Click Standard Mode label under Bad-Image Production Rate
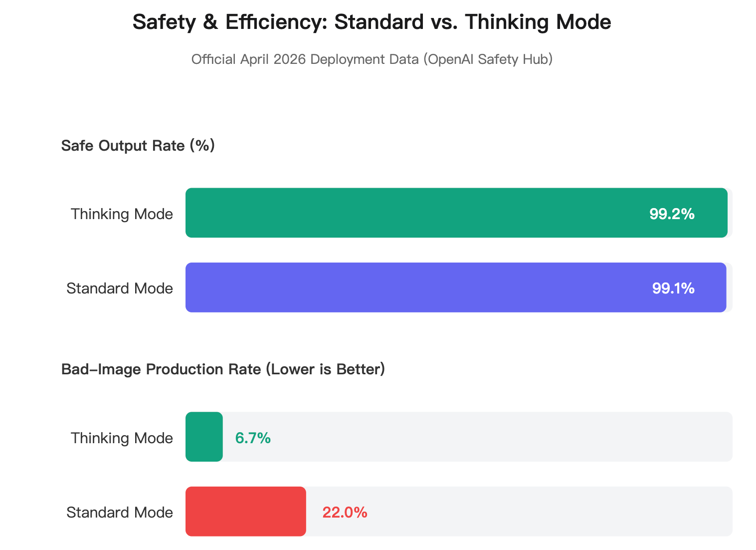The height and width of the screenshot is (550, 756). tap(120, 512)
